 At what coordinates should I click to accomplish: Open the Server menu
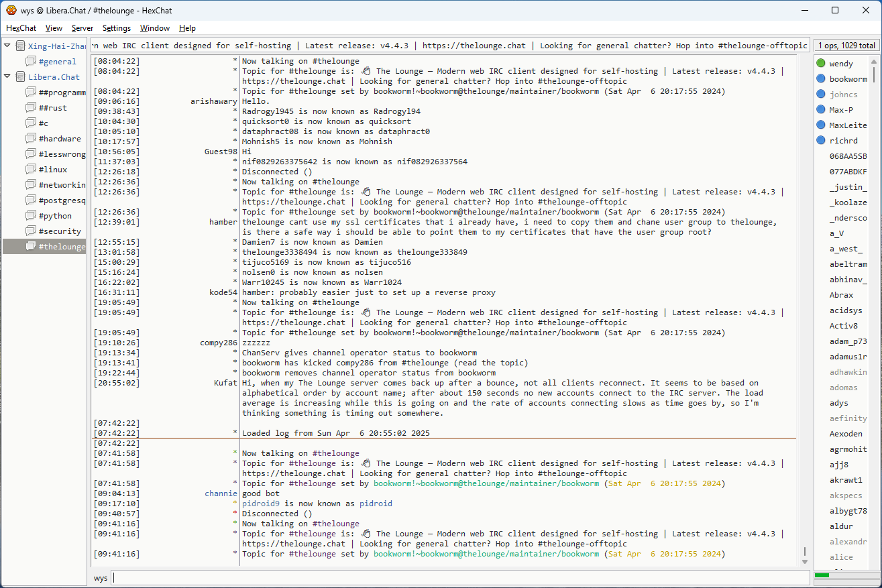(82, 28)
